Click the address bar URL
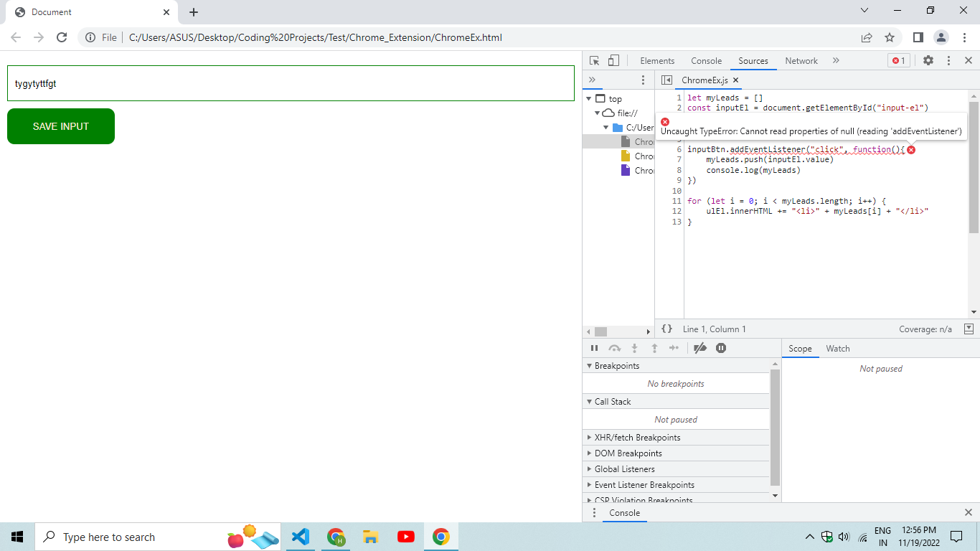980x551 pixels. point(316,37)
